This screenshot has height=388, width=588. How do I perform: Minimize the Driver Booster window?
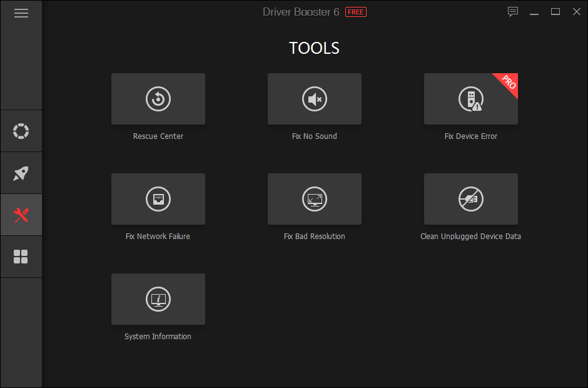point(534,12)
